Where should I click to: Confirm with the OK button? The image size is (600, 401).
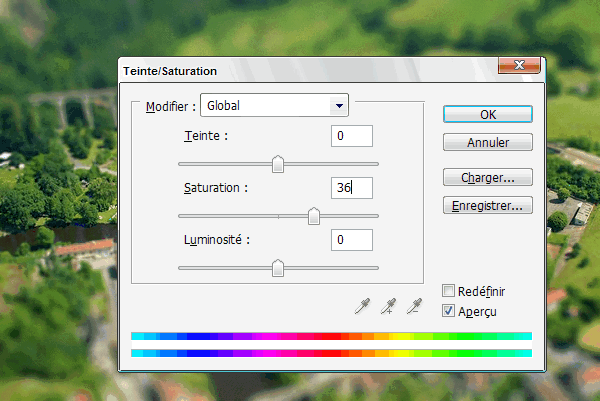488,114
